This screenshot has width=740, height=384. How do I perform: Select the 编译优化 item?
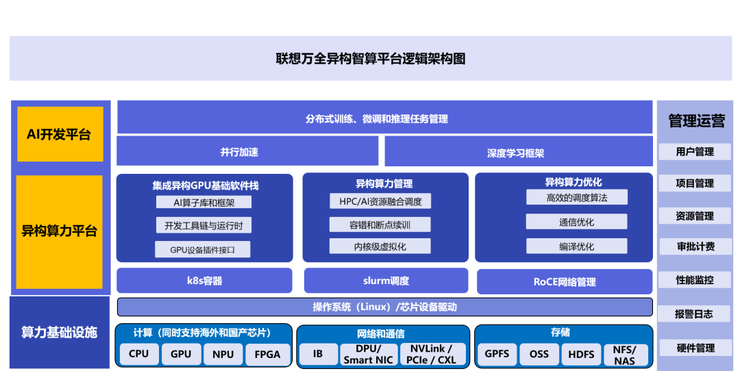(x=577, y=246)
